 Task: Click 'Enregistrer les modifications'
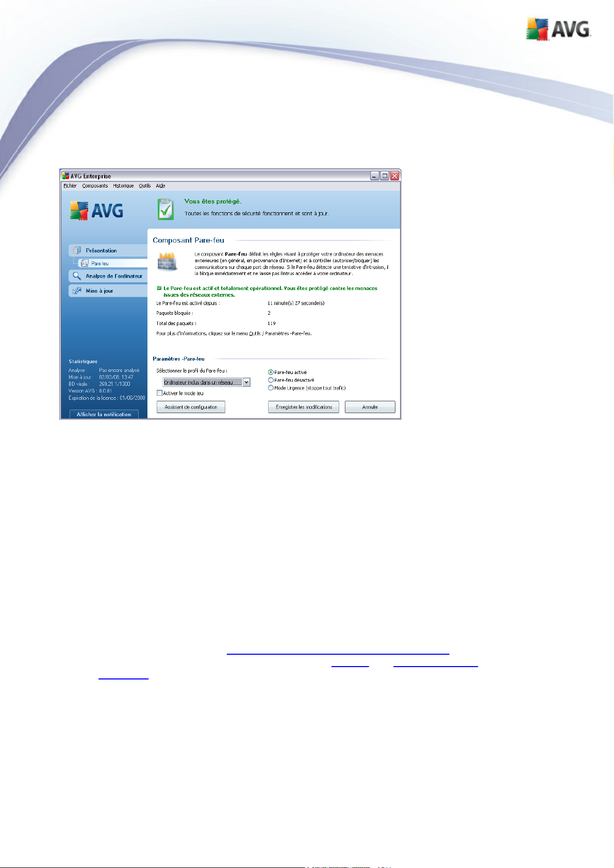click(x=304, y=407)
